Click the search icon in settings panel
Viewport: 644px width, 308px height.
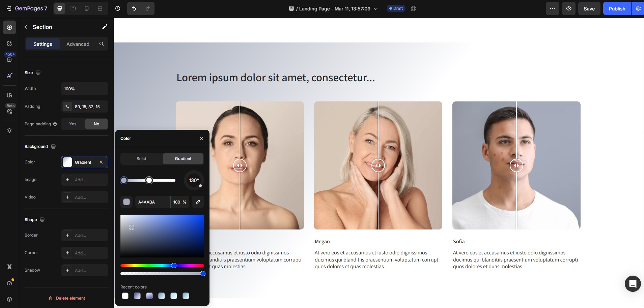point(102,44)
